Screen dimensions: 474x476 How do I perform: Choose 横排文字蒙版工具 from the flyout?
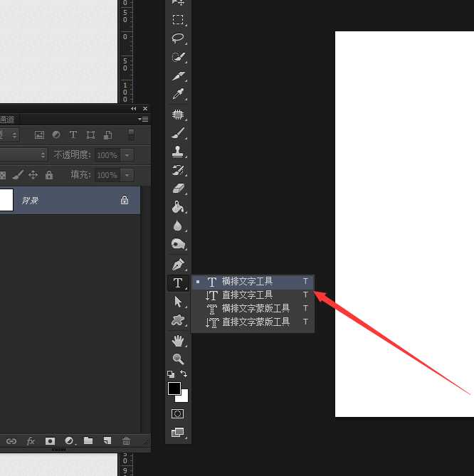[255, 308]
